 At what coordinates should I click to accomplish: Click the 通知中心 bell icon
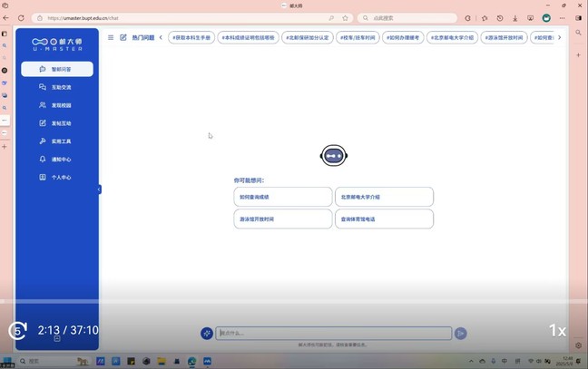(43, 160)
